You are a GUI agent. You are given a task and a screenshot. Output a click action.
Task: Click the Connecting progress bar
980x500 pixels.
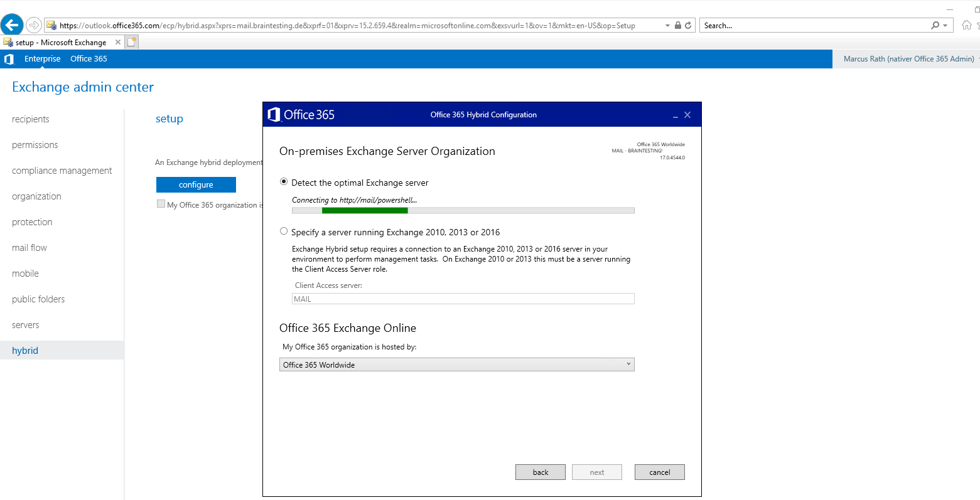[463, 210]
